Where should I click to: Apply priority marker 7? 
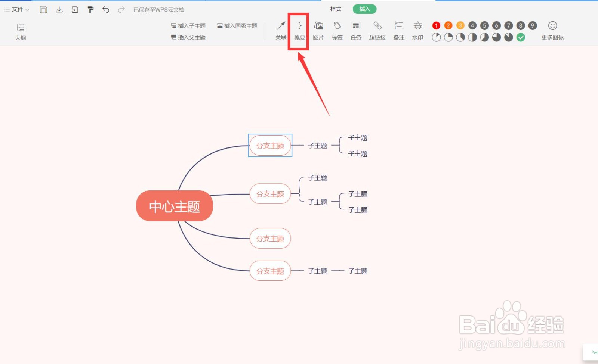[x=509, y=25]
